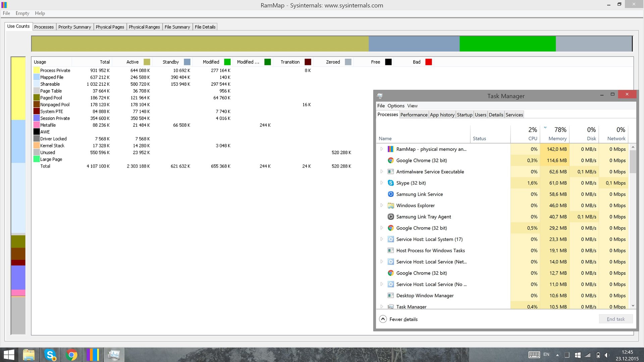Click the Samsung Link Service icon
The height and width of the screenshot is (362, 644).
tap(390, 194)
